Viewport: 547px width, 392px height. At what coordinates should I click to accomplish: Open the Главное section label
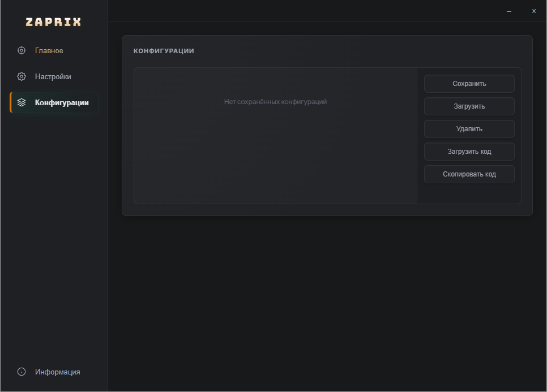pyautogui.click(x=49, y=50)
